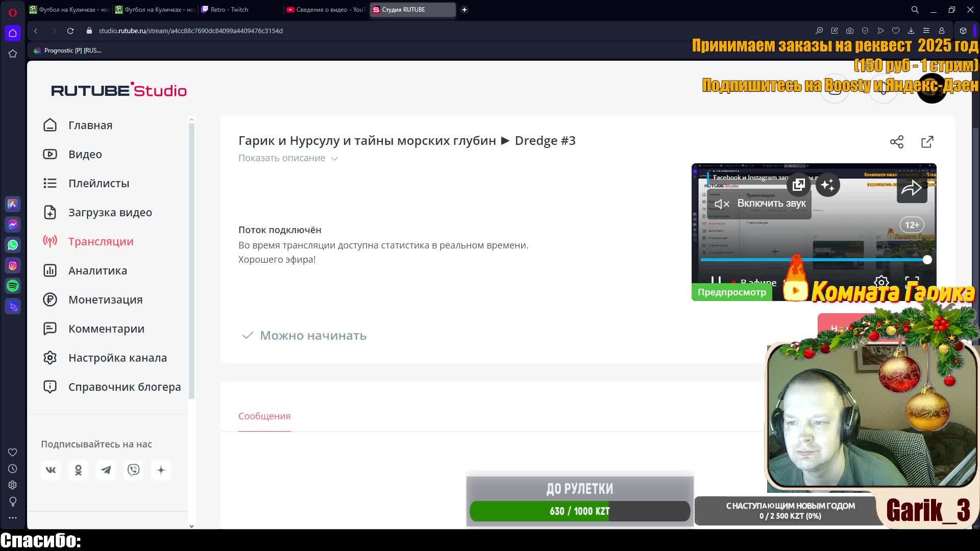Click the Видео play icon
The height and width of the screenshot is (551, 980).
[50, 154]
